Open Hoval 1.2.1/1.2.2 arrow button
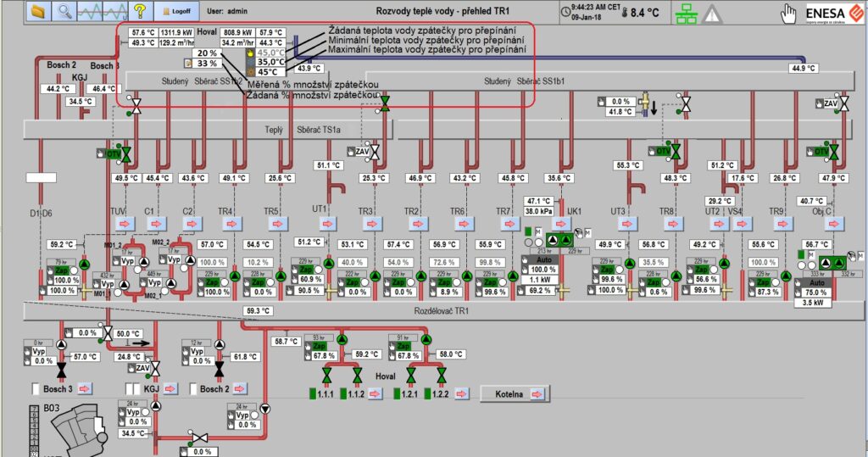This screenshot has width=868, height=457. [x=461, y=394]
